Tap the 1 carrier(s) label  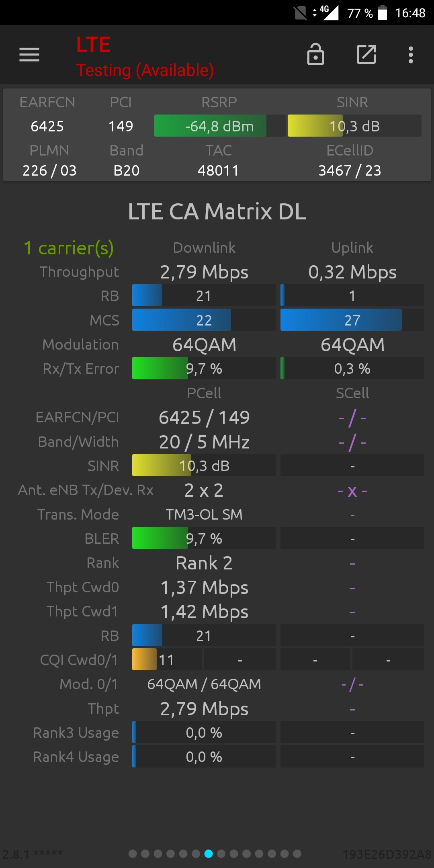pos(69,248)
